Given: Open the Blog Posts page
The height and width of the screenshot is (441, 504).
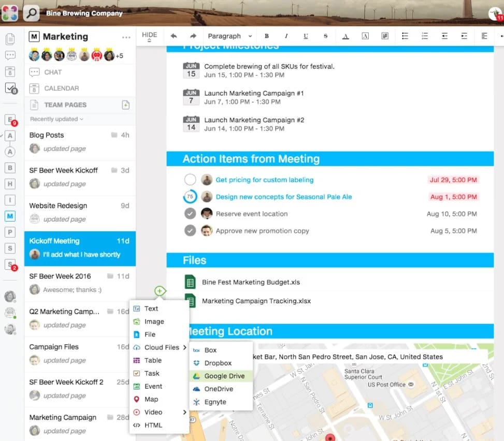Looking at the screenshot, I should (80, 142).
